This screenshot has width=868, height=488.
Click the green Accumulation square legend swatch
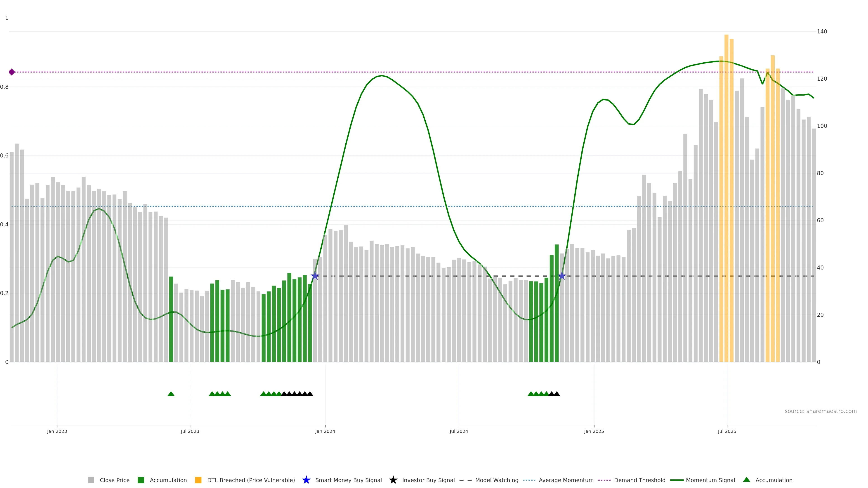point(141,480)
